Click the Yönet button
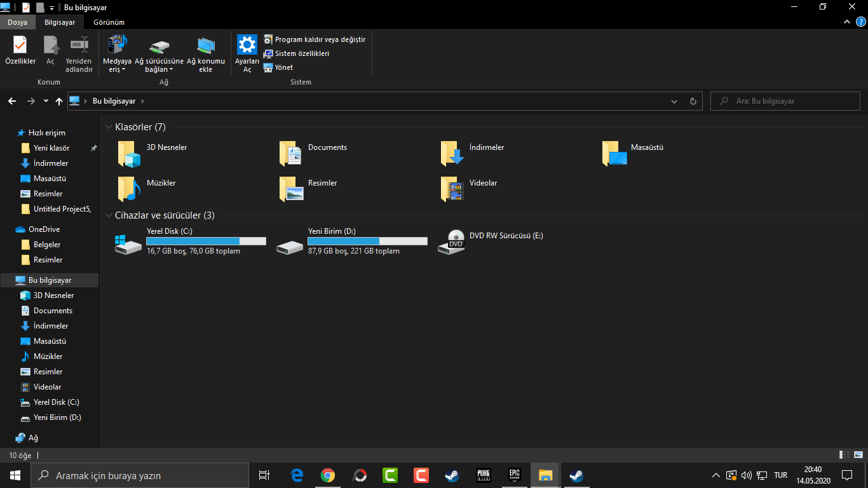This screenshot has height=488, width=868. tap(278, 67)
